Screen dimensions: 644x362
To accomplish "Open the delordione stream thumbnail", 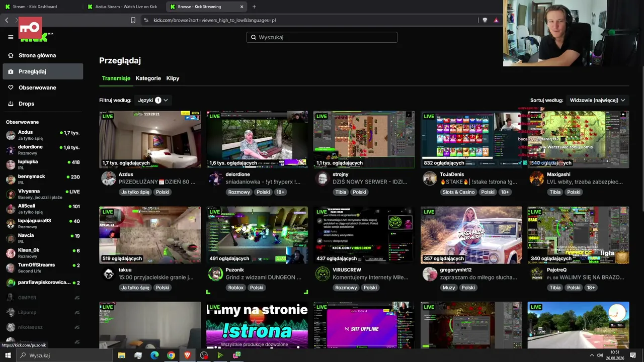I will [x=257, y=139].
